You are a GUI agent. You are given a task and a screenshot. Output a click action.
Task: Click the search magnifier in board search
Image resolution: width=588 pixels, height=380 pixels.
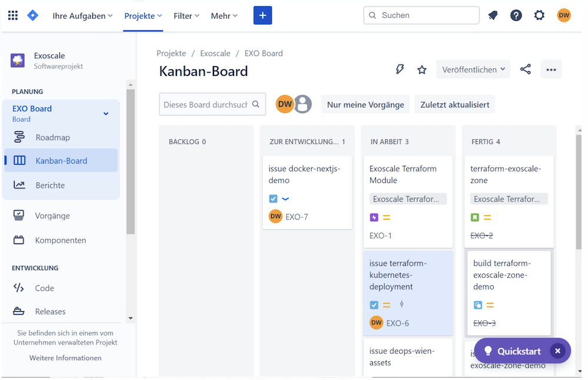point(256,104)
